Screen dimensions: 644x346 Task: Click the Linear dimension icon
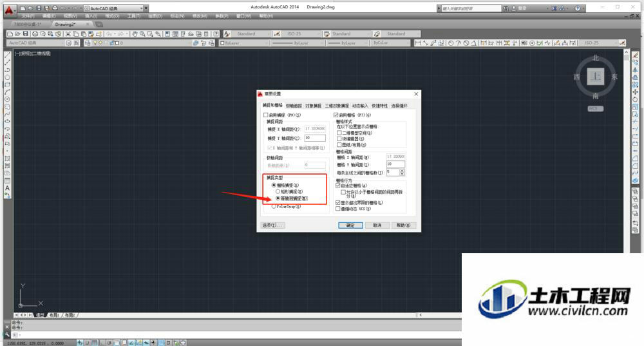click(418, 43)
